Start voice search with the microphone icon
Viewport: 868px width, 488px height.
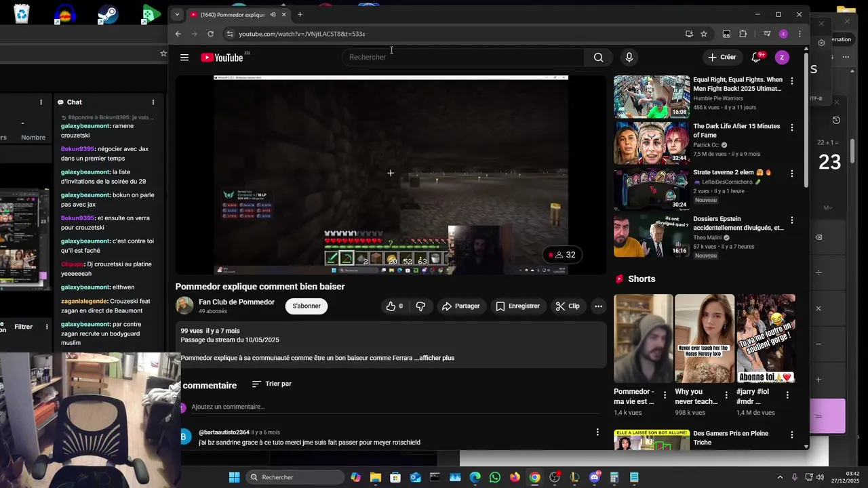[x=629, y=58]
